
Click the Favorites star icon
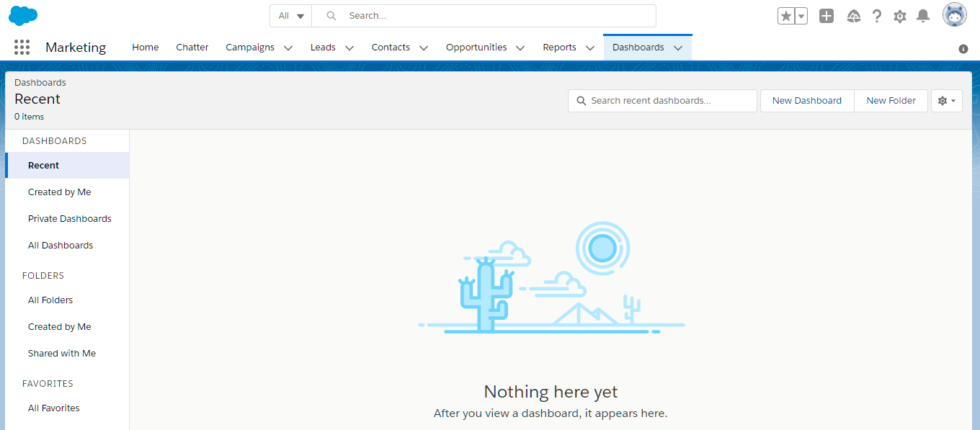785,16
